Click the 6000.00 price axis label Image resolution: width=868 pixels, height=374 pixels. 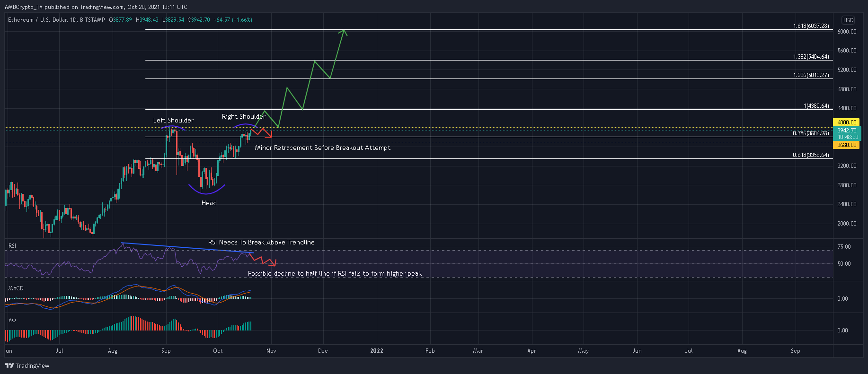847,32
